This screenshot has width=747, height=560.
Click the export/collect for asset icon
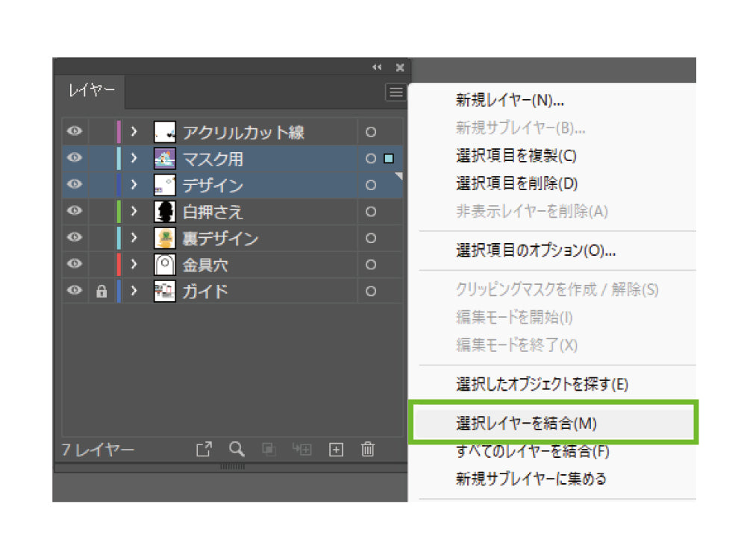204,449
